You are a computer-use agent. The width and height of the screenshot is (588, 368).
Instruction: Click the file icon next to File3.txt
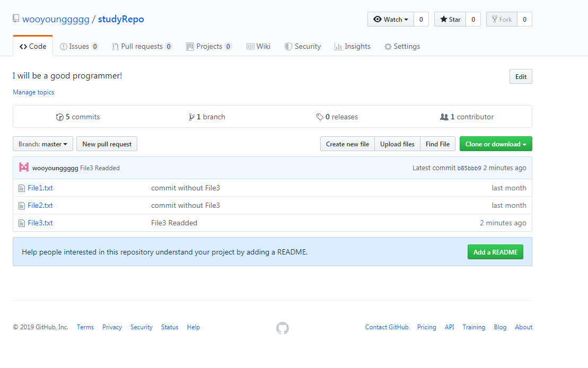[22, 223]
